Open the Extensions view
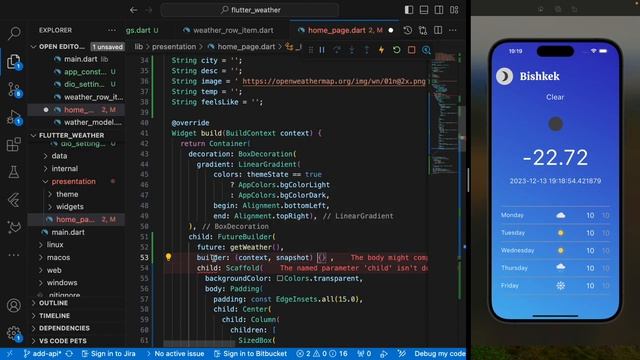The height and width of the screenshot is (360, 640). (14, 144)
